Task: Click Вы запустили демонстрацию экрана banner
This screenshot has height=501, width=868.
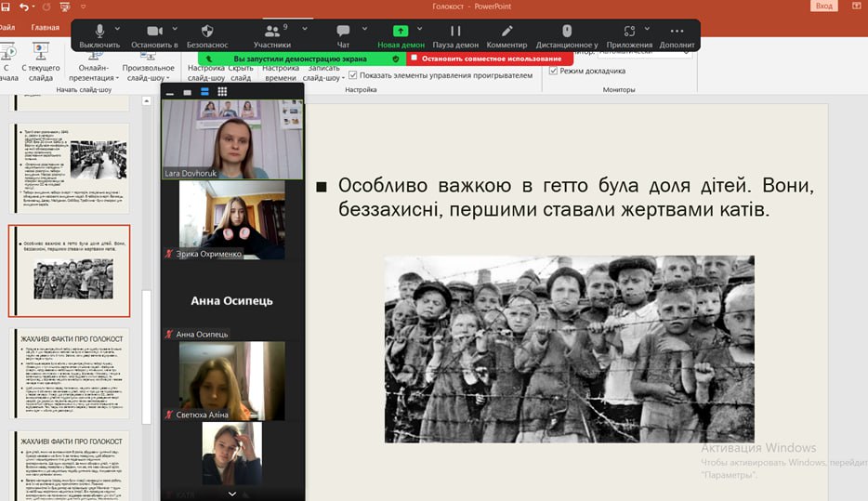Action: pos(300,59)
